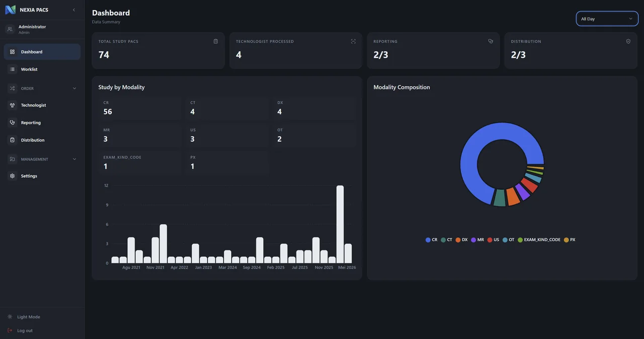
Task: Expand the ORDER section chevron
Action: point(74,88)
